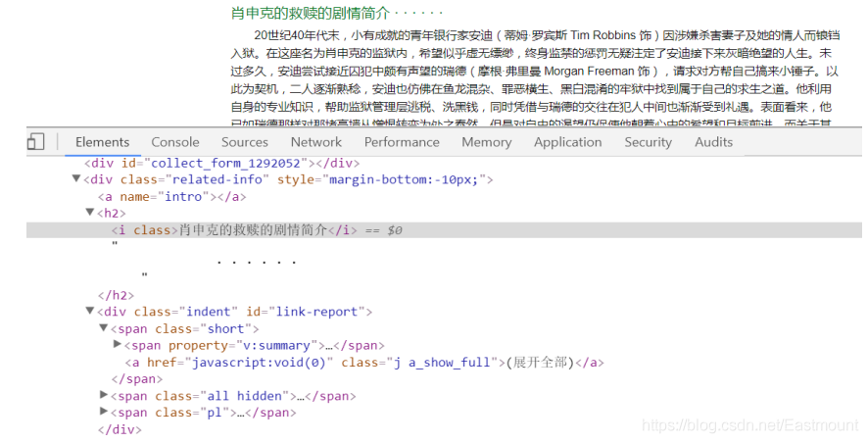
Task: Toggle the device toolbar icon in DevTools
Action: 35,142
